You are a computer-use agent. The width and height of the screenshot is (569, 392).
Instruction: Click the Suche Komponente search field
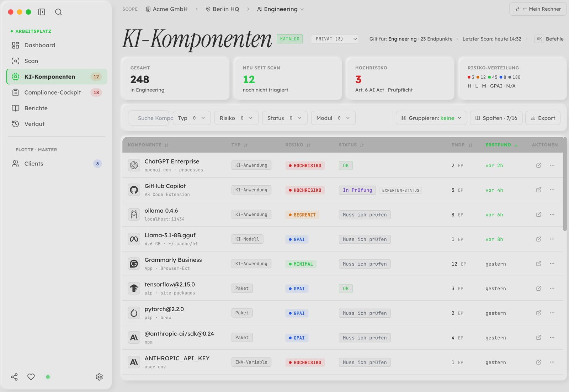[149, 118]
